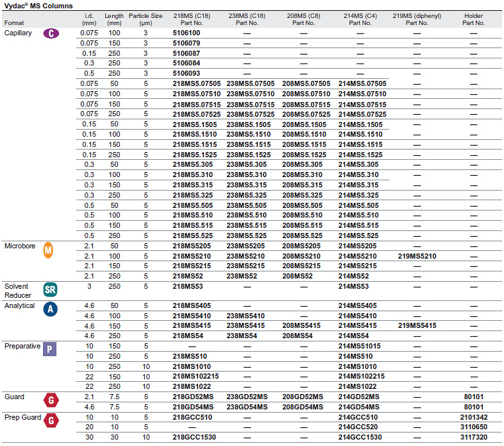Select part number 238MS5.510

click(x=246, y=215)
